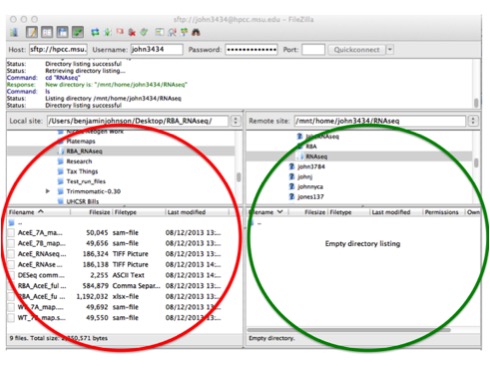Toggle synchronized browsing
This screenshot has width=490, height=369.
pos(184,32)
